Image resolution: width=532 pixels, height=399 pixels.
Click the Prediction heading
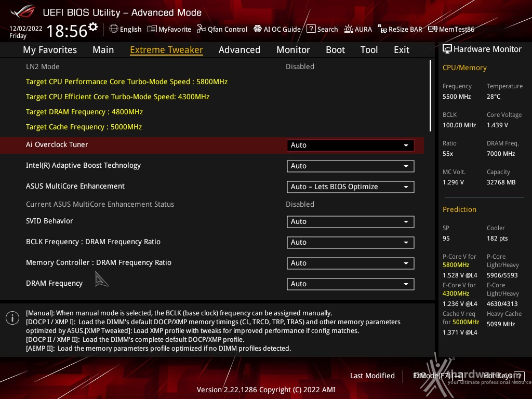pos(459,209)
